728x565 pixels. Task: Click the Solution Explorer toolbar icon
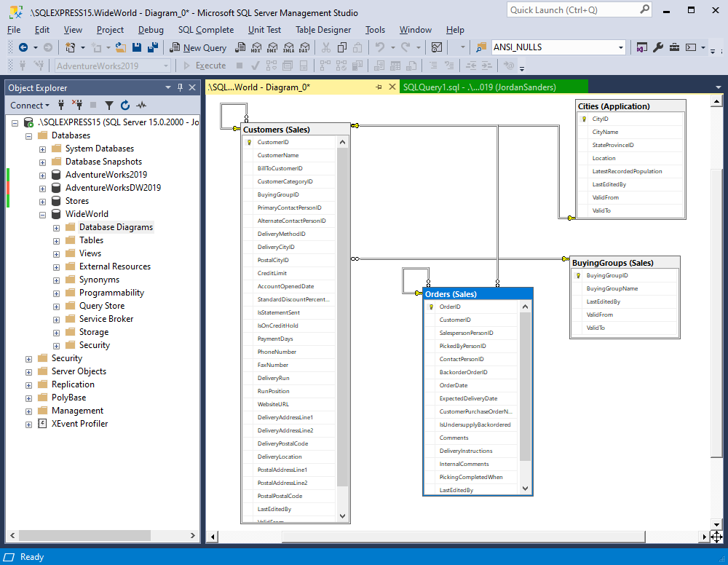[641, 47]
